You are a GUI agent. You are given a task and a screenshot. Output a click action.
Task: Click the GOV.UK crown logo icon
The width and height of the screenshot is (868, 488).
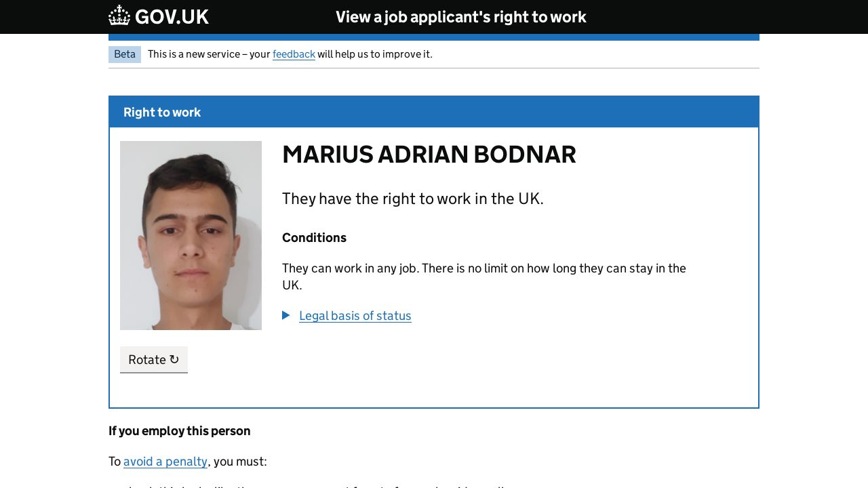(119, 16)
